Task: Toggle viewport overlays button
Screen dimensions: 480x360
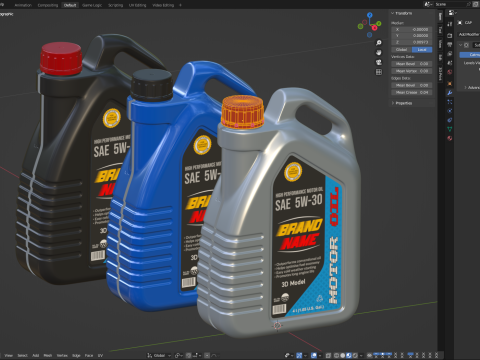Action: (314, 355)
